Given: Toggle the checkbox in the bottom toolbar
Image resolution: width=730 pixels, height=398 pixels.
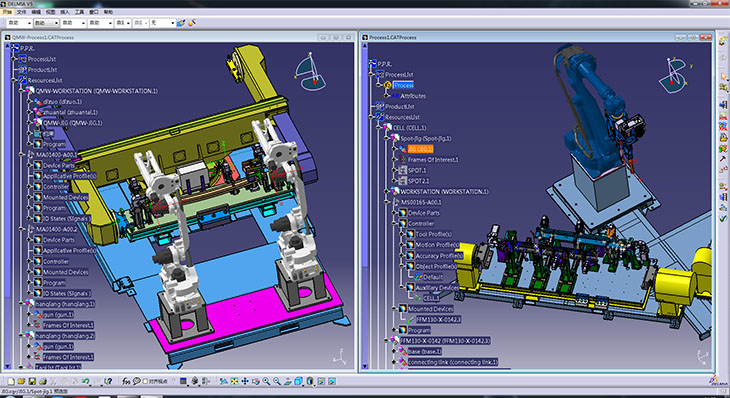Looking at the screenshot, I should point(145,381).
